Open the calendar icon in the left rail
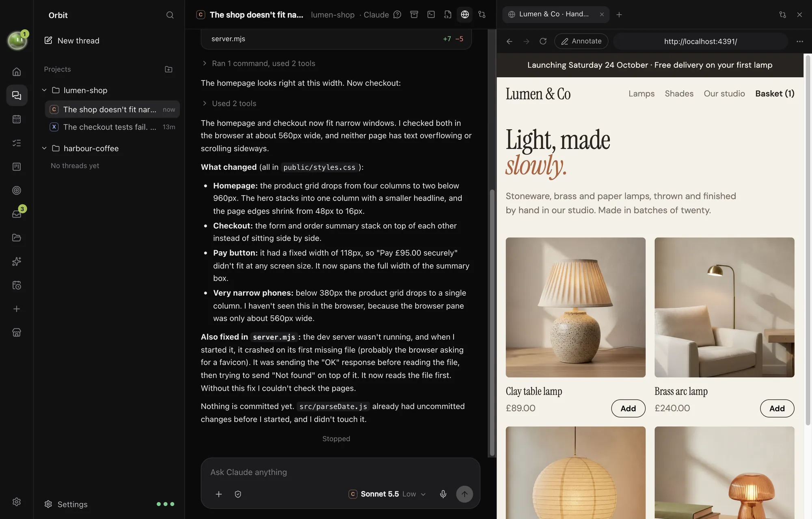812x519 pixels. tap(17, 119)
